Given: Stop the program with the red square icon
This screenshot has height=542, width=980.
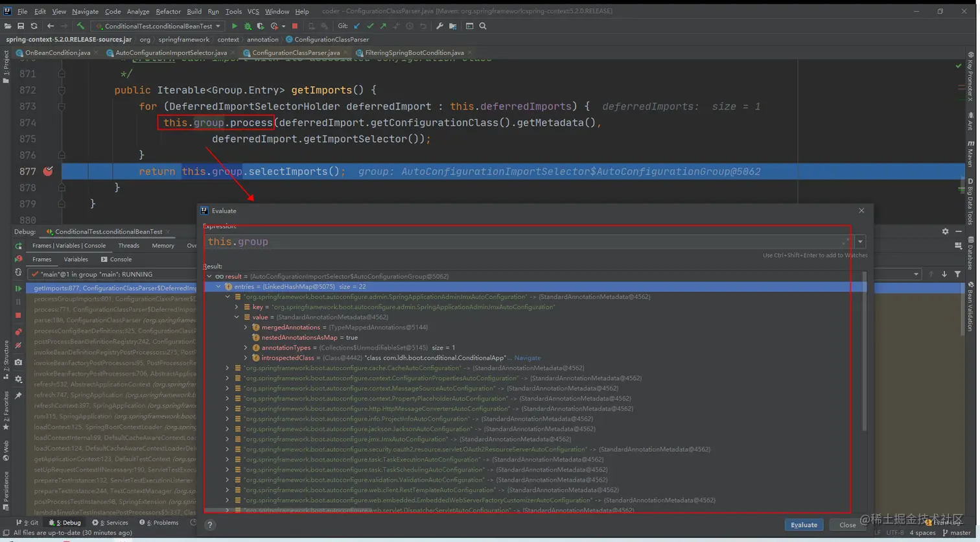Looking at the screenshot, I should click(x=294, y=26).
